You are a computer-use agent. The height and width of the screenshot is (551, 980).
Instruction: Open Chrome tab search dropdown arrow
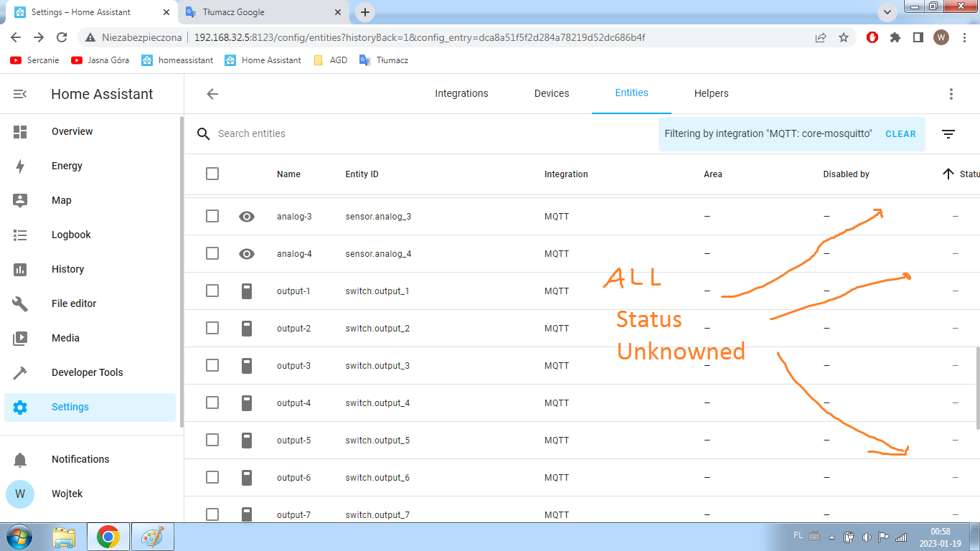[x=887, y=12]
